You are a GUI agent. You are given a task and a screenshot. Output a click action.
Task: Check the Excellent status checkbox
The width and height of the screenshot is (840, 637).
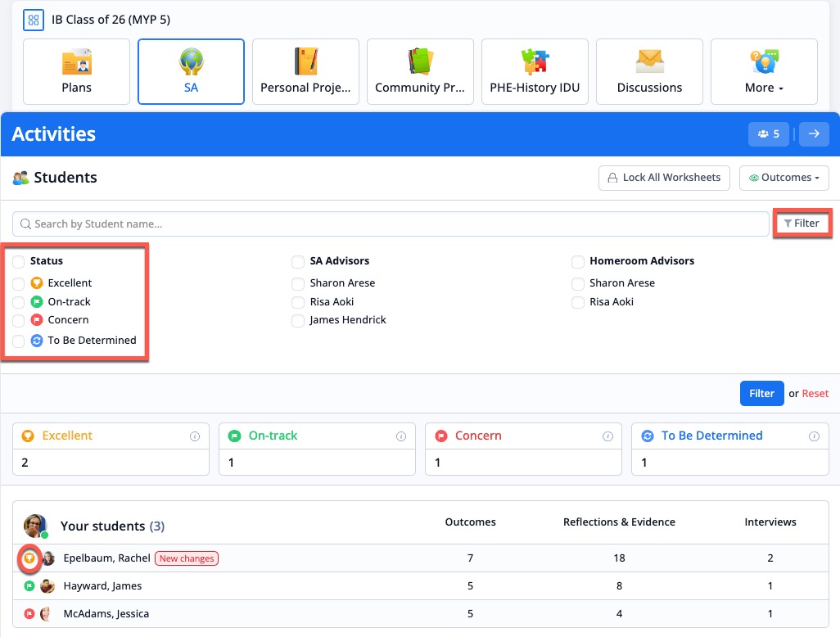point(18,283)
